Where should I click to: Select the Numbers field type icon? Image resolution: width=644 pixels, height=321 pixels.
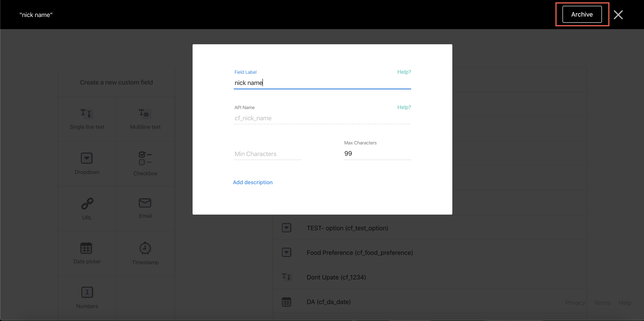[x=87, y=292]
